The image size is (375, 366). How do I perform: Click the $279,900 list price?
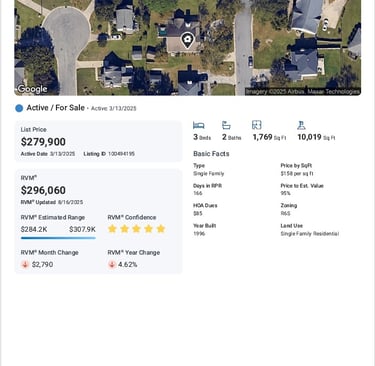tap(43, 142)
